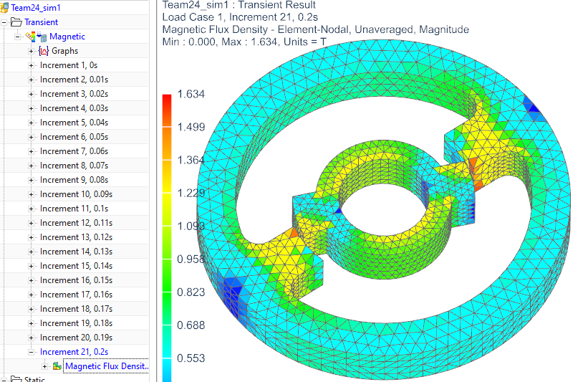This screenshot has width=588, height=382.
Task: Click the red top of color legend
Action: (x=167, y=99)
